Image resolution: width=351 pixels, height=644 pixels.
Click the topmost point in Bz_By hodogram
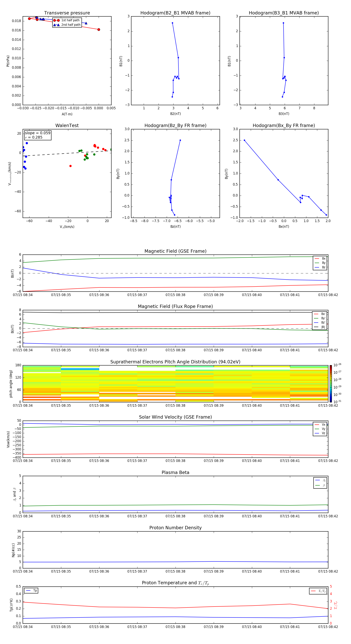click(x=180, y=140)
